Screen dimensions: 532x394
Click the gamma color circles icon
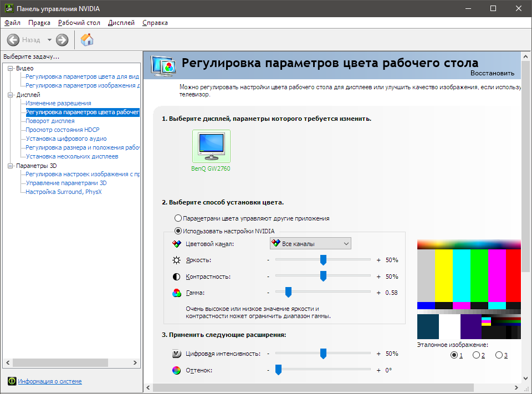[176, 293]
